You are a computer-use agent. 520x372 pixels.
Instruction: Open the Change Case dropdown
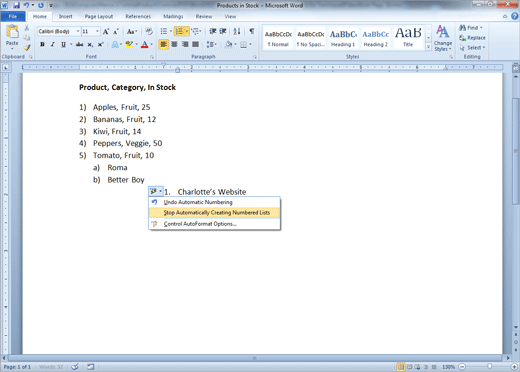pos(132,31)
